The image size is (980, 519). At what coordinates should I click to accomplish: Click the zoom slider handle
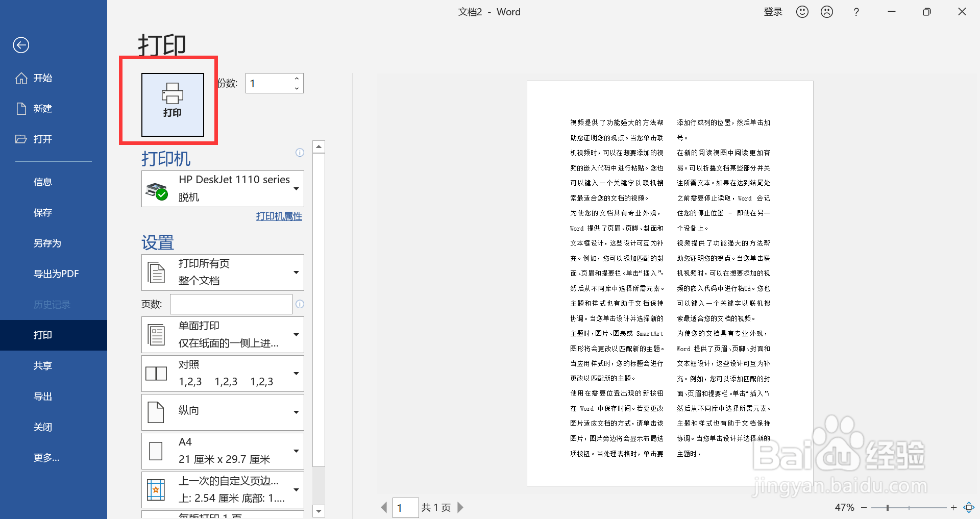coord(888,507)
